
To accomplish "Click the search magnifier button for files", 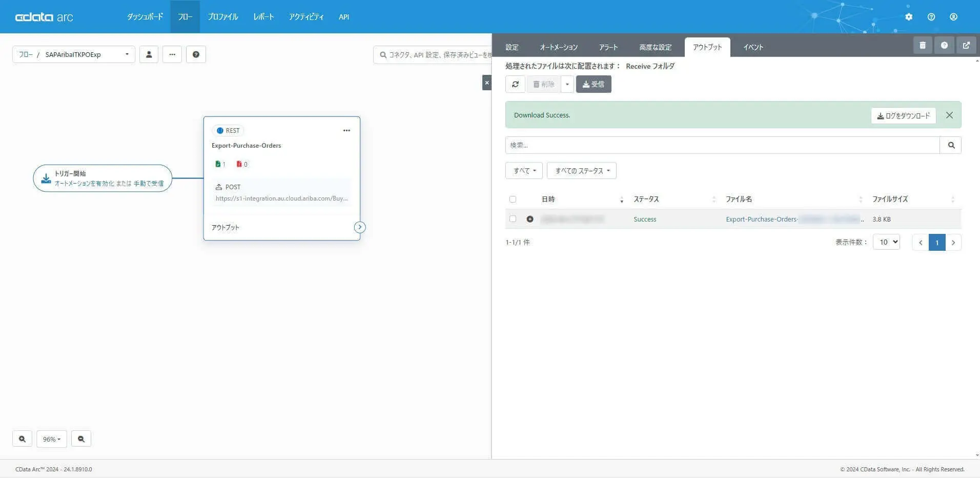I will point(951,145).
